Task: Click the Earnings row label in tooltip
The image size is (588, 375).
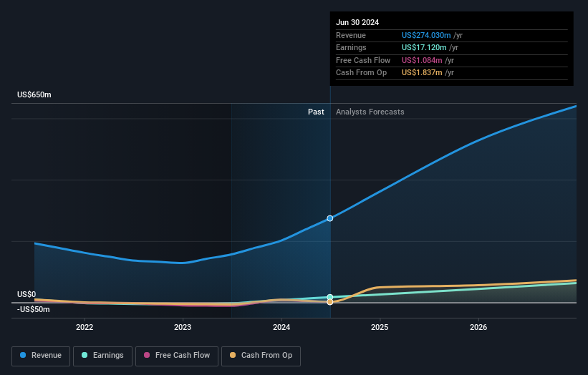Action: (x=351, y=47)
